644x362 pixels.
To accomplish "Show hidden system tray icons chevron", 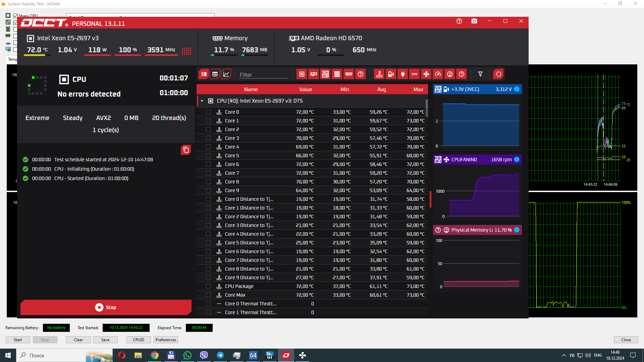I will point(563,355).
